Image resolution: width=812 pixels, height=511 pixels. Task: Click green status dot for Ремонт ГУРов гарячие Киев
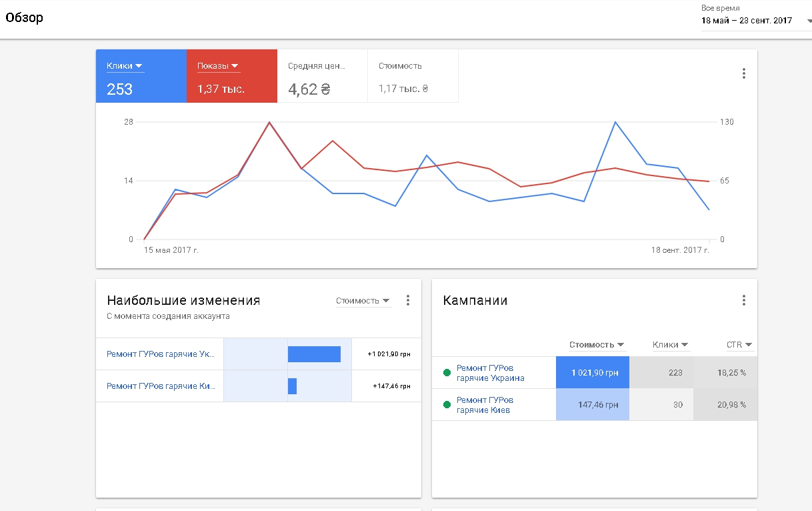pyautogui.click(x=447, y=405)
